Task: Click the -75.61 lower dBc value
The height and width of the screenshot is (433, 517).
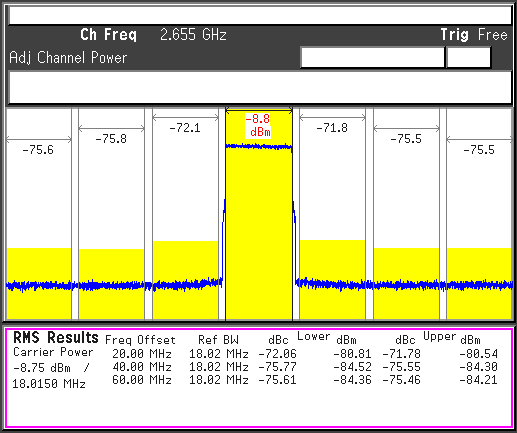Action: 277,380
